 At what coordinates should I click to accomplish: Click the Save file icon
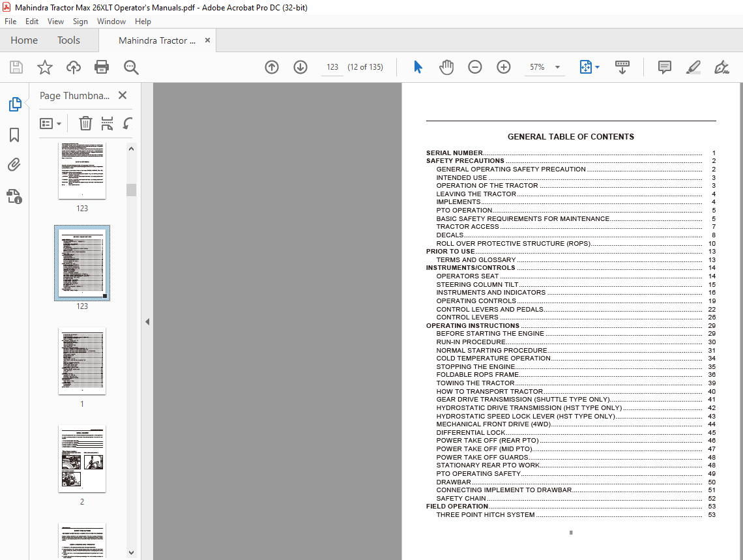pos(16,67)
